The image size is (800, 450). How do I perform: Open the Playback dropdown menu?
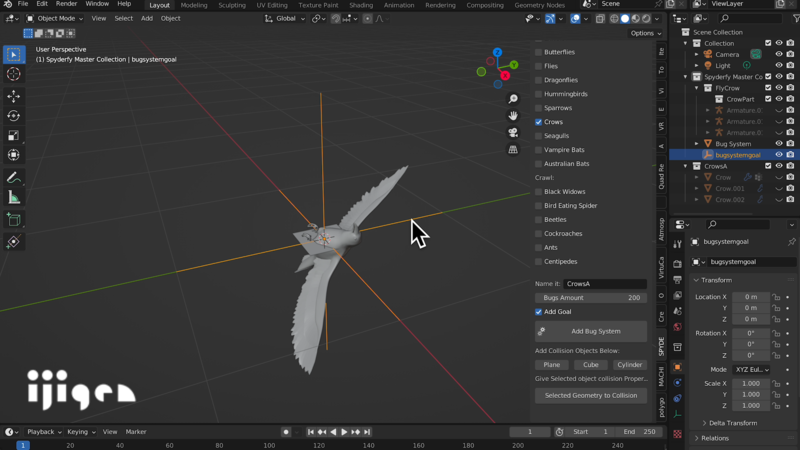click(44, 432)
